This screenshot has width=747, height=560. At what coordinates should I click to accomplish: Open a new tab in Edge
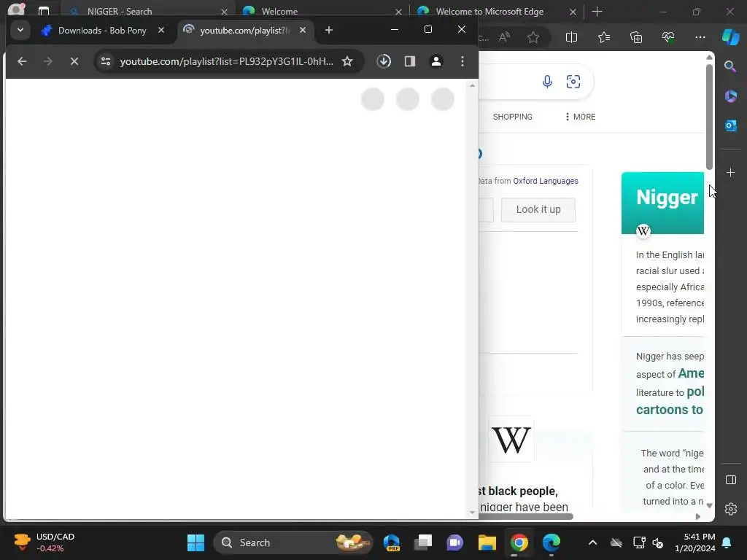597,12
